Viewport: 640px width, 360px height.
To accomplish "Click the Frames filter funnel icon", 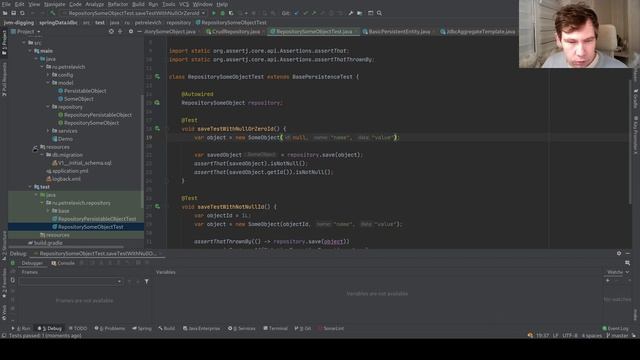I will pyautogui.click(x=147, y=281).
